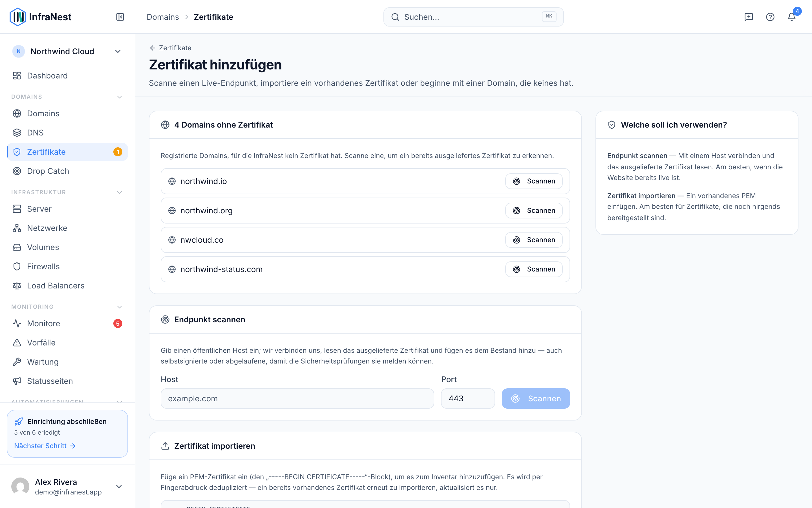Click the shield icon beside Welche soll ich verwenden
Viewport: 812px width, 508px height.
coord(612,125)
